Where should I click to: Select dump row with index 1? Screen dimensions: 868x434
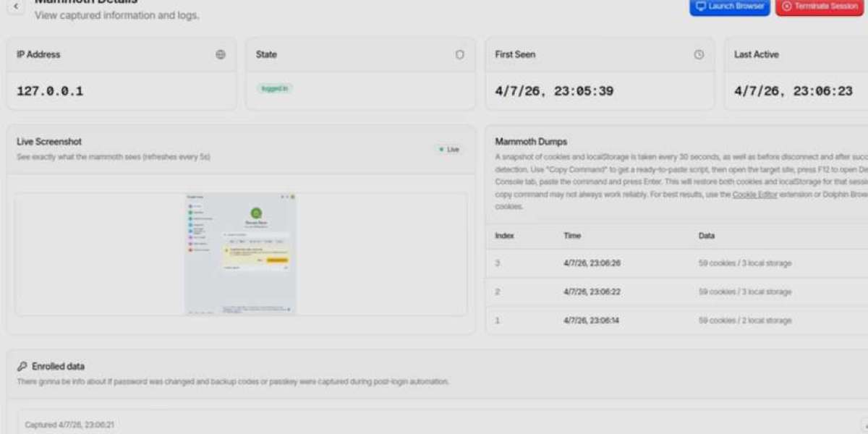[x=676, y=320]
